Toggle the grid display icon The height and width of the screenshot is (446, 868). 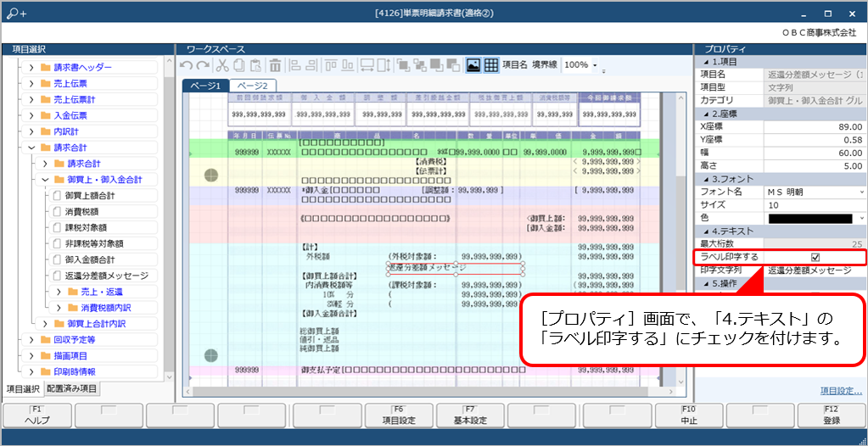(x=491, y=65)
